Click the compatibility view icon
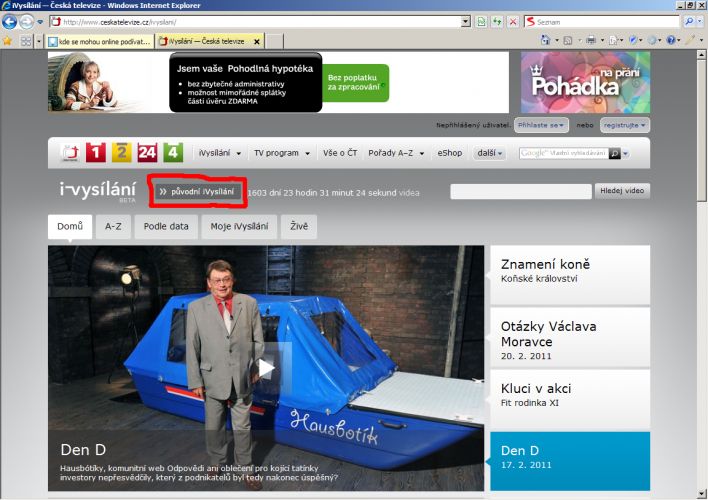This screenshot has width=708, height=500. pyautogui.click(x=481, y=22)
